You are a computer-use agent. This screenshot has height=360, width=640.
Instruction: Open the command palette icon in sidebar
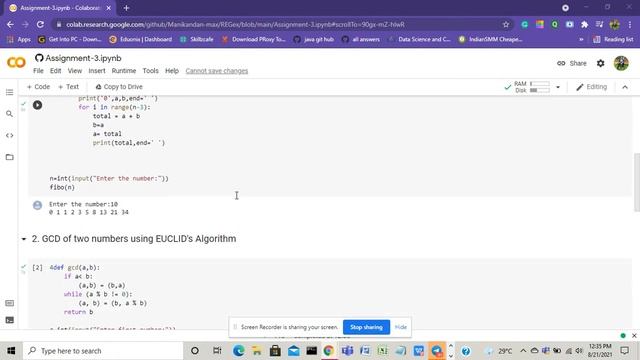(x=9, y=303)
